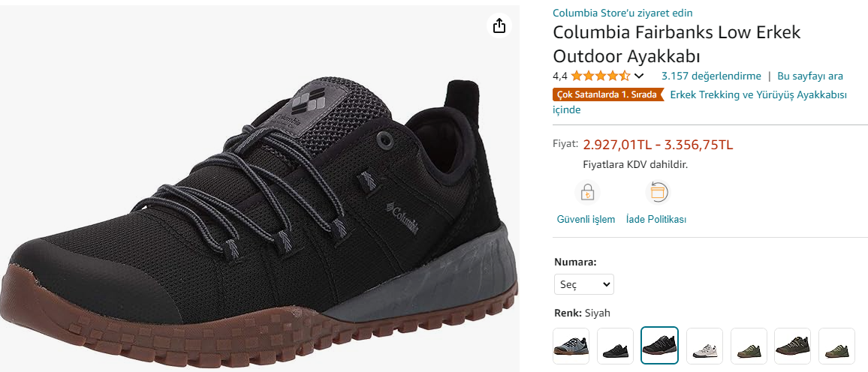868x372 pixels.
Task: Open the Numara size dropdown
Action: [584, 284]
